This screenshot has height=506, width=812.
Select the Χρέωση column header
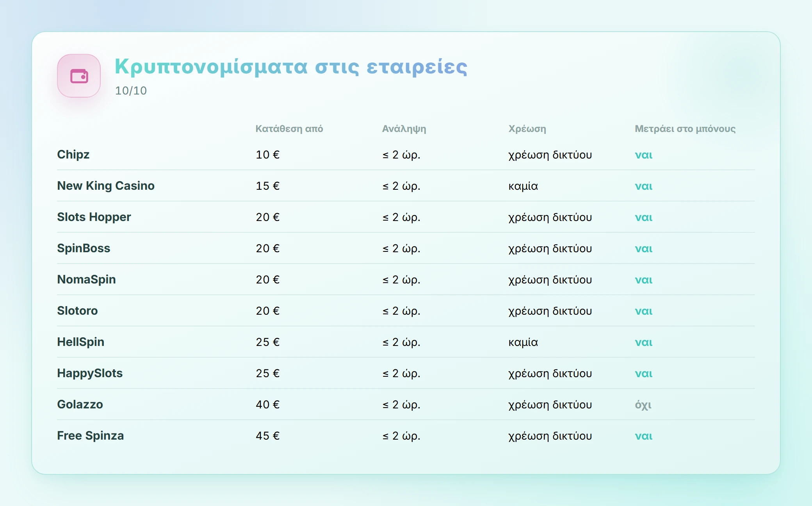point(527,129)
